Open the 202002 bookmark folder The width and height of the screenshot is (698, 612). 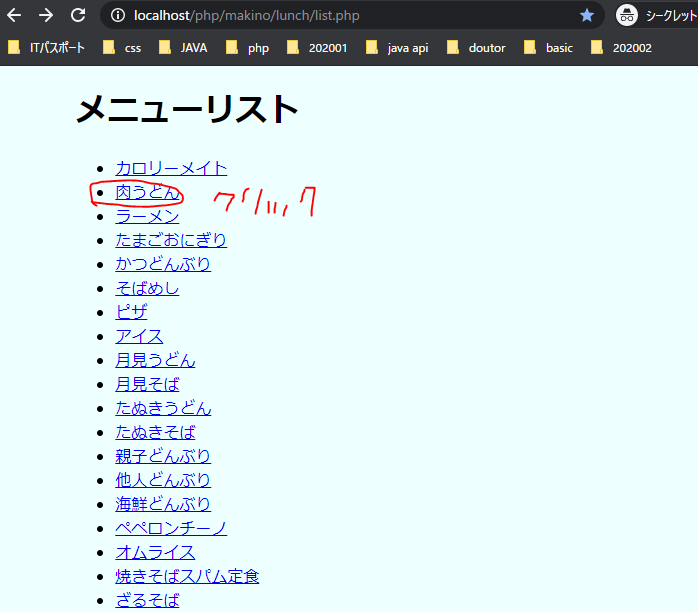[621, 48]
